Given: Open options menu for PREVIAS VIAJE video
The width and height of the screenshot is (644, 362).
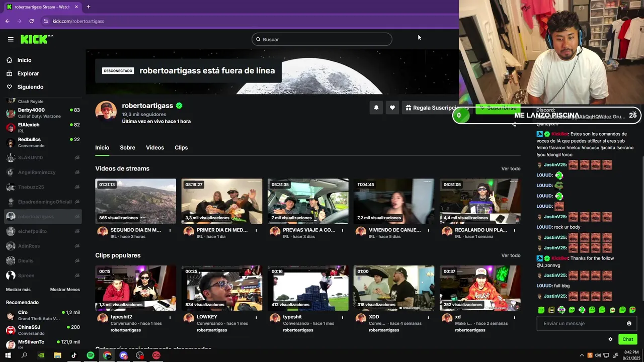Looking at the screenshot, I should click(x=342, y=231).
